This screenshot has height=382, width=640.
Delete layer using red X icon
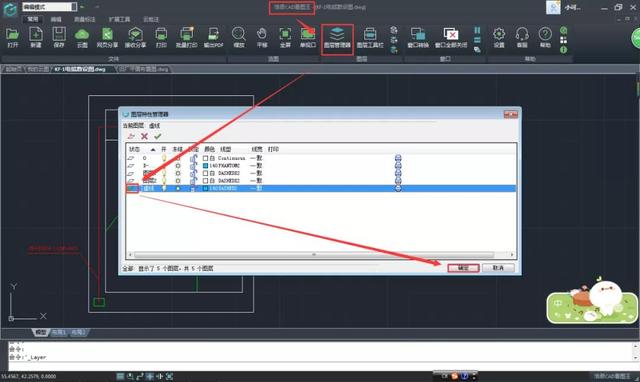(x=144, y=136)
